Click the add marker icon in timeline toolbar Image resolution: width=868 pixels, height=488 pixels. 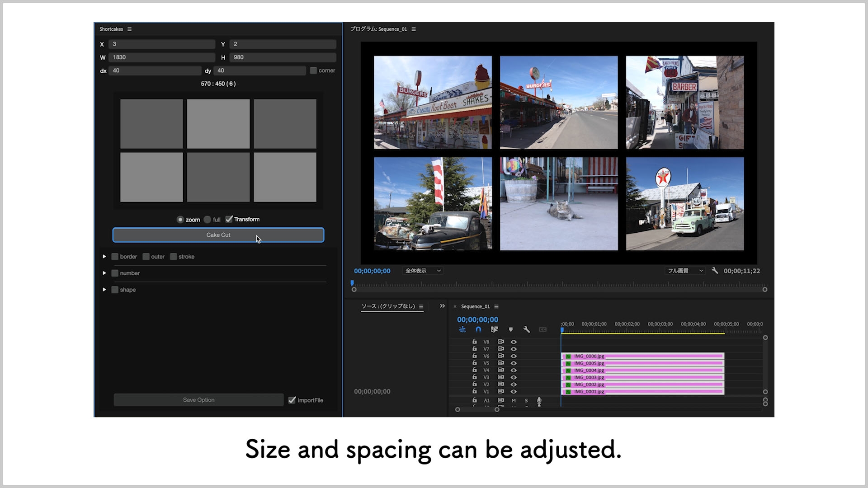pos(511,329)
